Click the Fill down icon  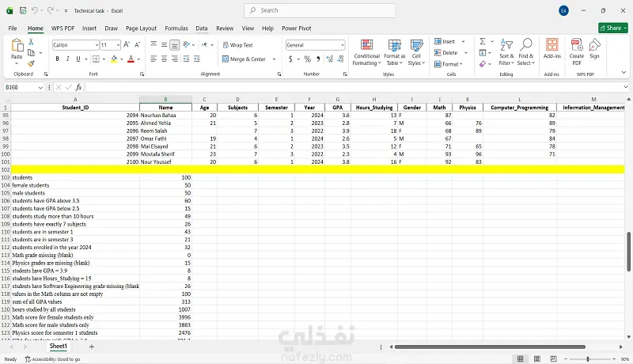[x=483, y=53]
